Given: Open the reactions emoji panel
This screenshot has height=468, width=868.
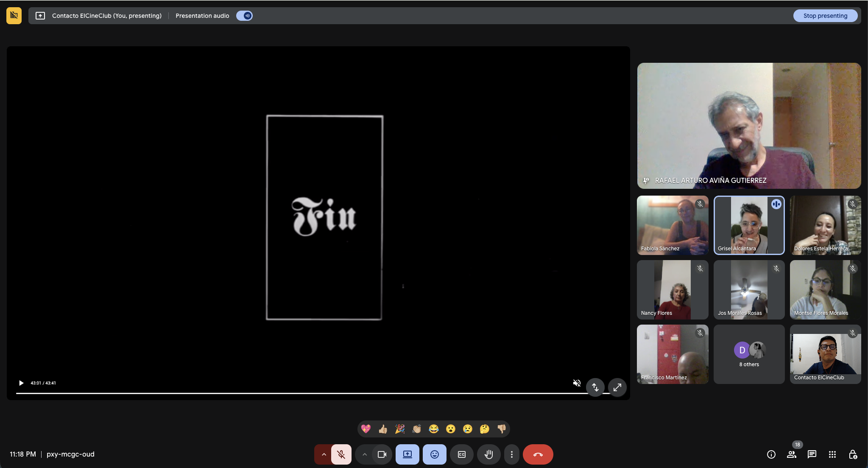Looking at the screenshot, I should coord(434,454).
